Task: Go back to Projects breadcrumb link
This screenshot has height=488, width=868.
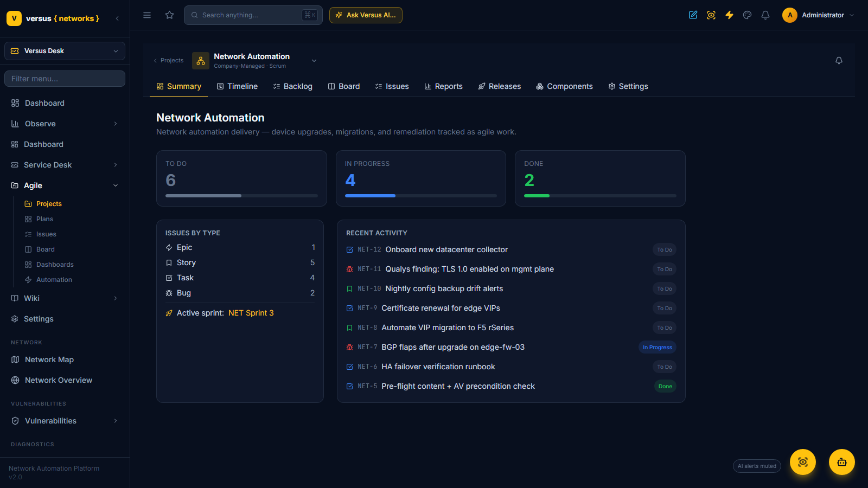Action: 169,61
